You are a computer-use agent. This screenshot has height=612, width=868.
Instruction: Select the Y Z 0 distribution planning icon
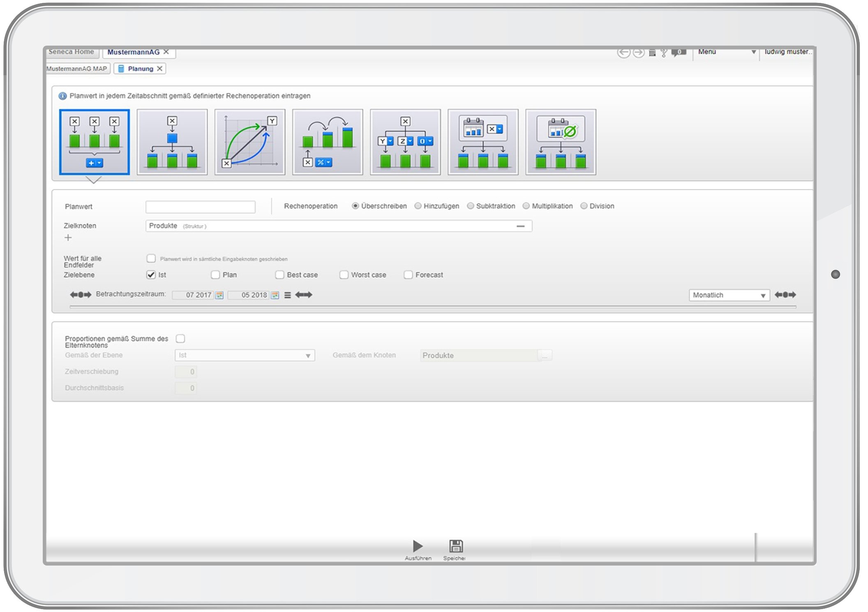pyautogui.click(x=405, y=142)
